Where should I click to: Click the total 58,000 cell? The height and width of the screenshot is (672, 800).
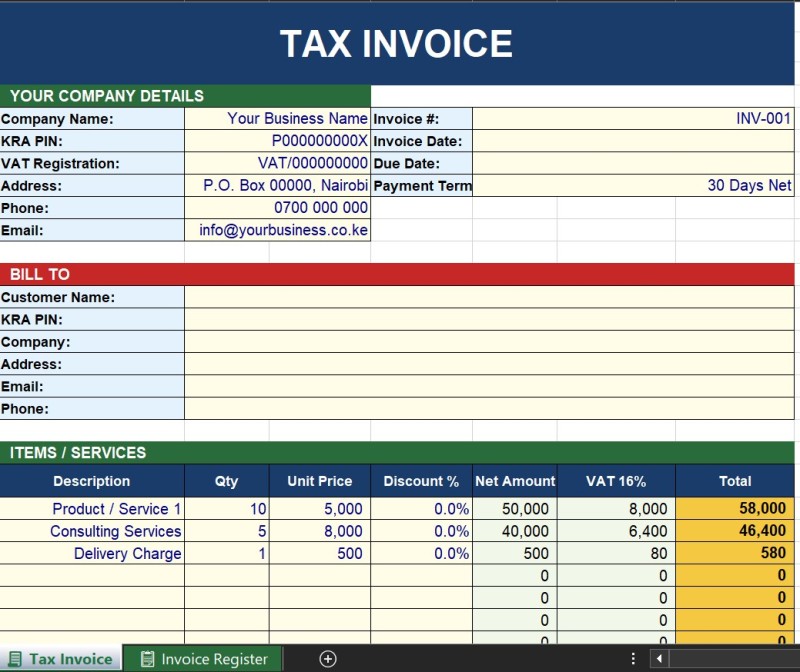point(735,509)
